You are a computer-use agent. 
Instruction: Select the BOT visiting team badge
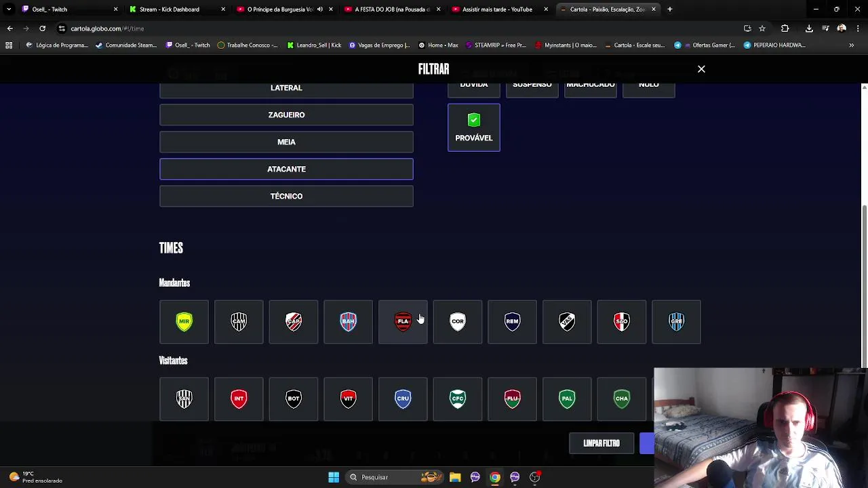294,399
